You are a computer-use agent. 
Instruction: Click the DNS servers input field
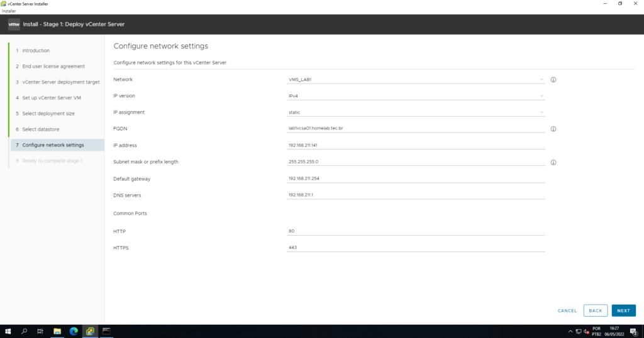pos(416,195)
